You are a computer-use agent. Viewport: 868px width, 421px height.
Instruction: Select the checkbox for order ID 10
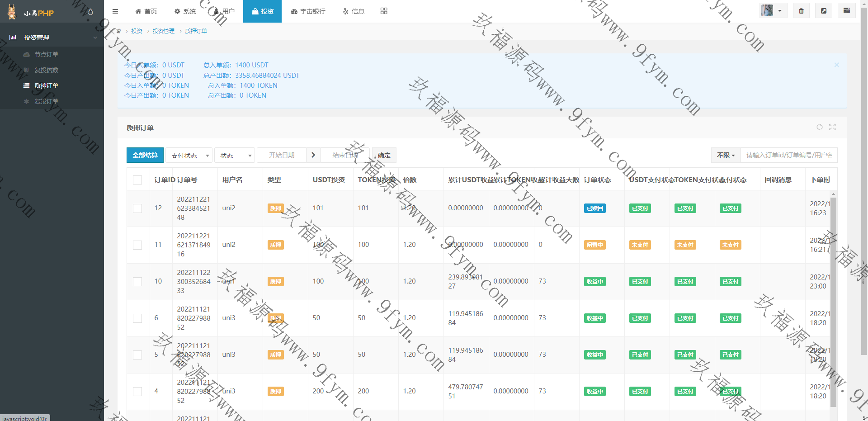click(137, 282)
